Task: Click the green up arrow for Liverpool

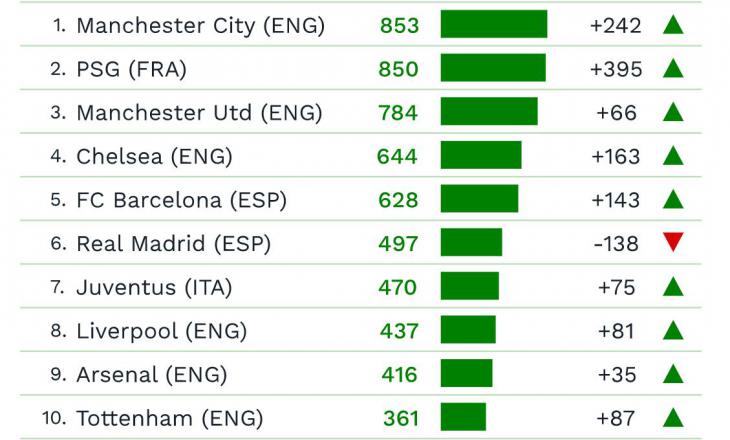Action: [673, 330]
